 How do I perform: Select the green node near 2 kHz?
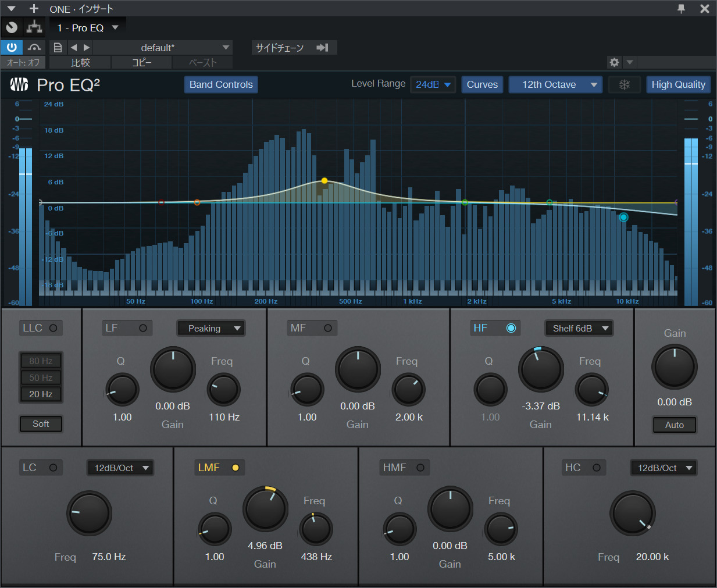[x=465, y=202]
